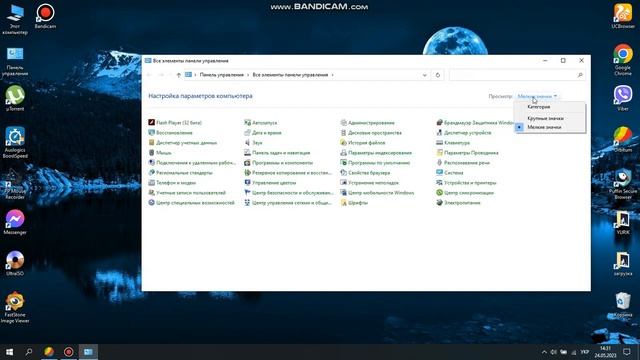Switch the УКР input language indicator
This screenshot has width=640, height=360.
click(x=584, y=352)
